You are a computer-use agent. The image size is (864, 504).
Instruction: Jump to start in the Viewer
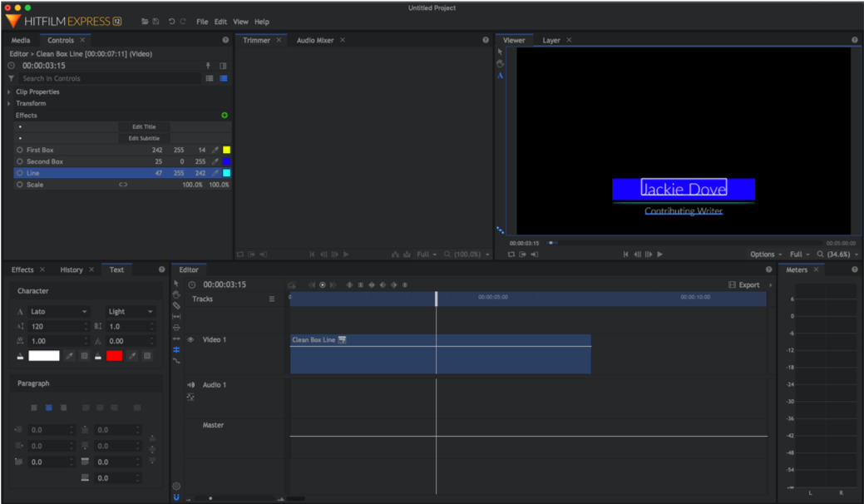[x=625, y=254]
